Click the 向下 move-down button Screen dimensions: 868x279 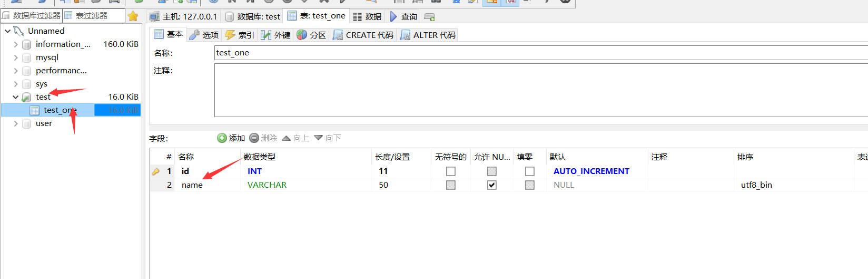point(328,138)
